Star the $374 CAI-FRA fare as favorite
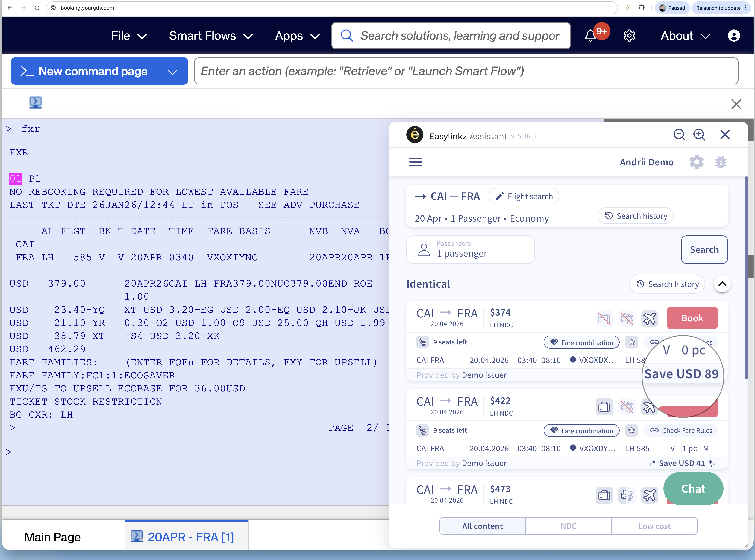The height and width of the screenshot is (560, 755). tap(632, 342)
